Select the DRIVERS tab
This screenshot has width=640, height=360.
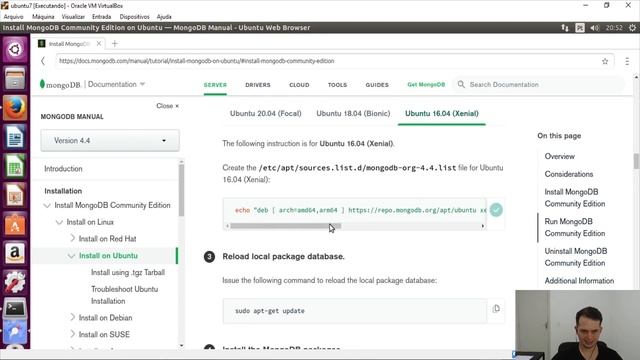(258, 85)
